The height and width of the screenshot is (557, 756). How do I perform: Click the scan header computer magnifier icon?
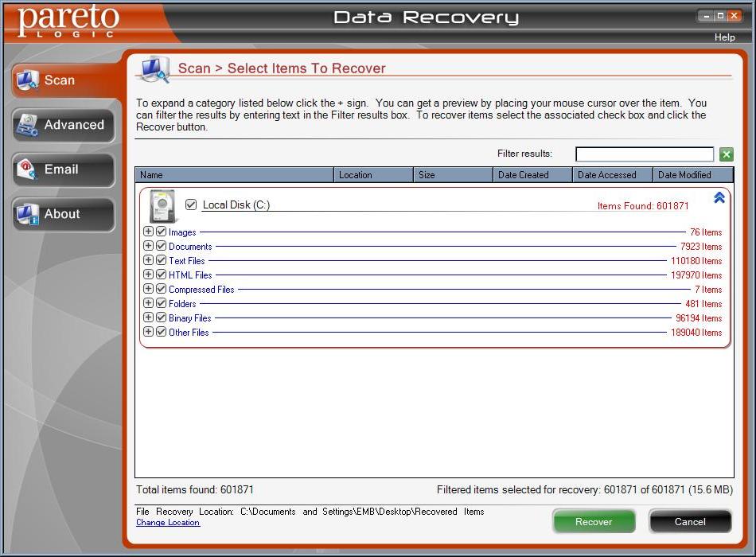[x=153, y=70]
